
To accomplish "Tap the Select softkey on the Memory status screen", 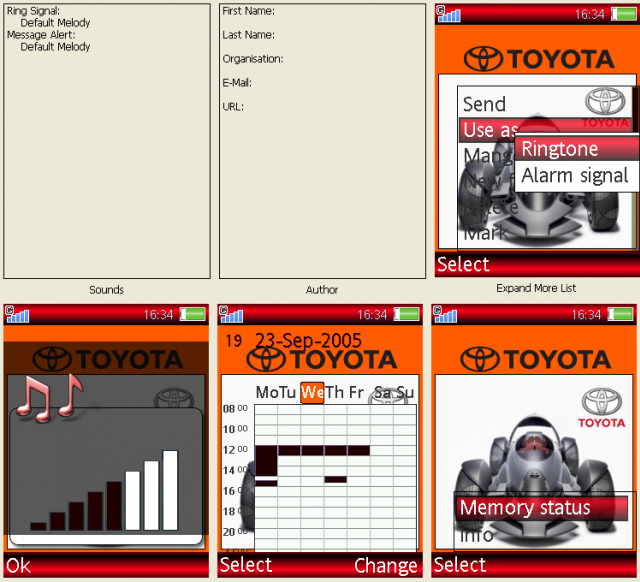I will (460, 565).
